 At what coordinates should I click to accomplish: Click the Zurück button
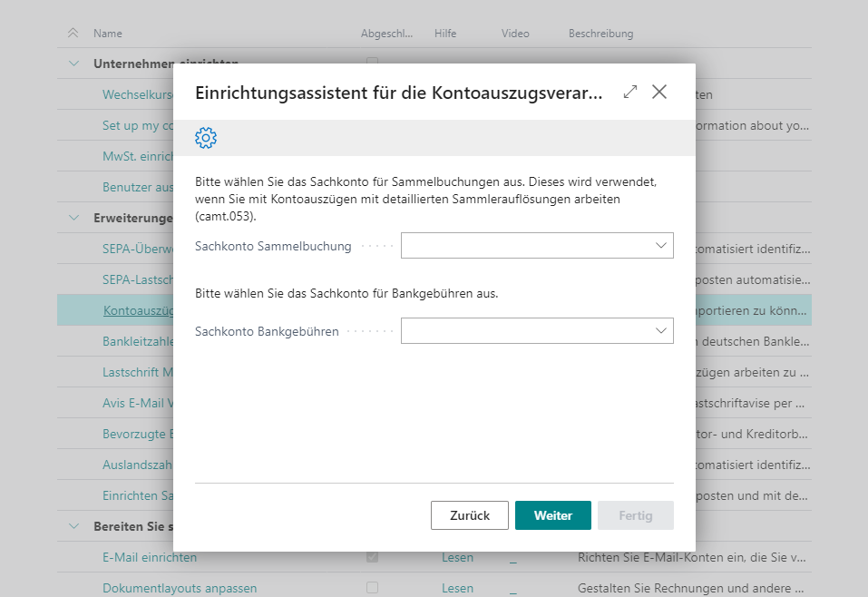(x=469, y=514)
